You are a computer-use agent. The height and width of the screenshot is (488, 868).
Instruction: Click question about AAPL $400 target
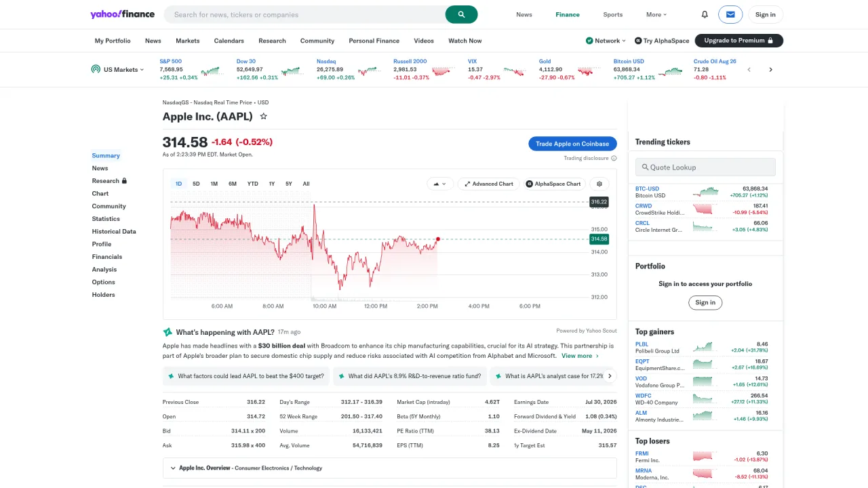pos(246,376)
